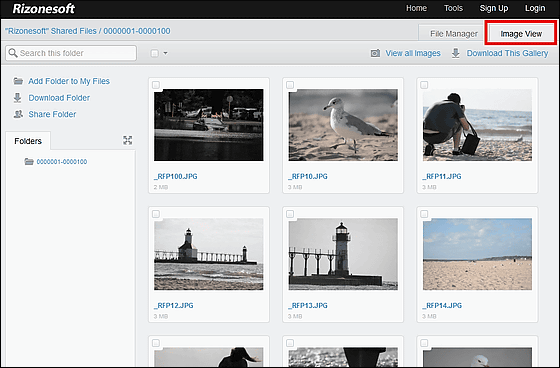Expand the Folders panel with arrows icon
Viewport: 560px width, 368px height.
pyautogui.click(x=128, y=140)
